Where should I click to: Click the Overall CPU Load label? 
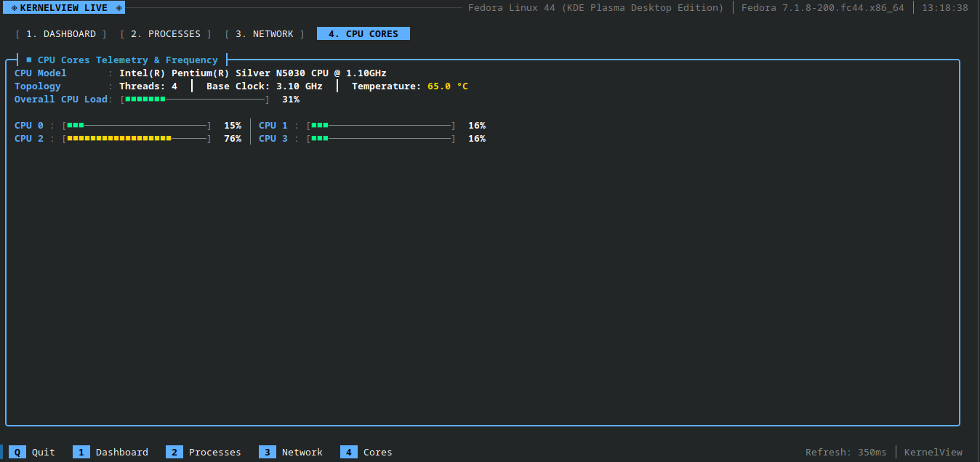[61, 100]
